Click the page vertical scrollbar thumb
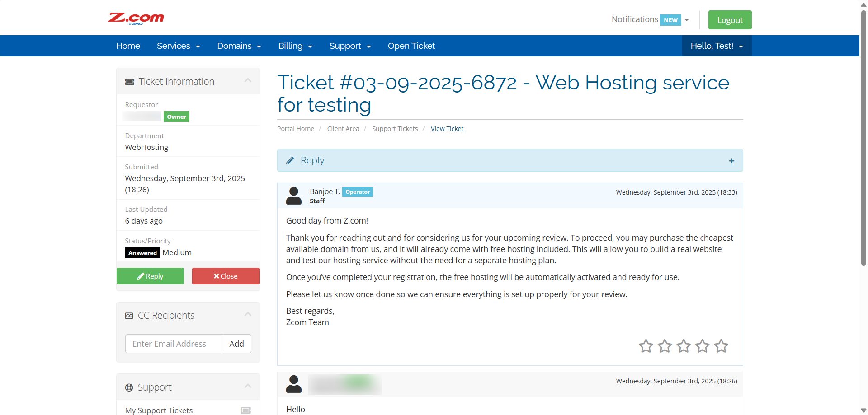Screen dimensions: 868x415 click(863, 138)
